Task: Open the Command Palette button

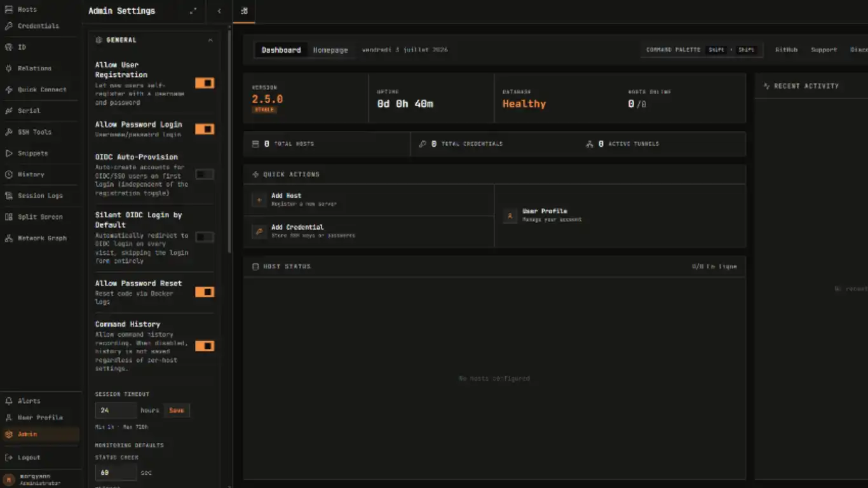Action: [x=701, y=50]
